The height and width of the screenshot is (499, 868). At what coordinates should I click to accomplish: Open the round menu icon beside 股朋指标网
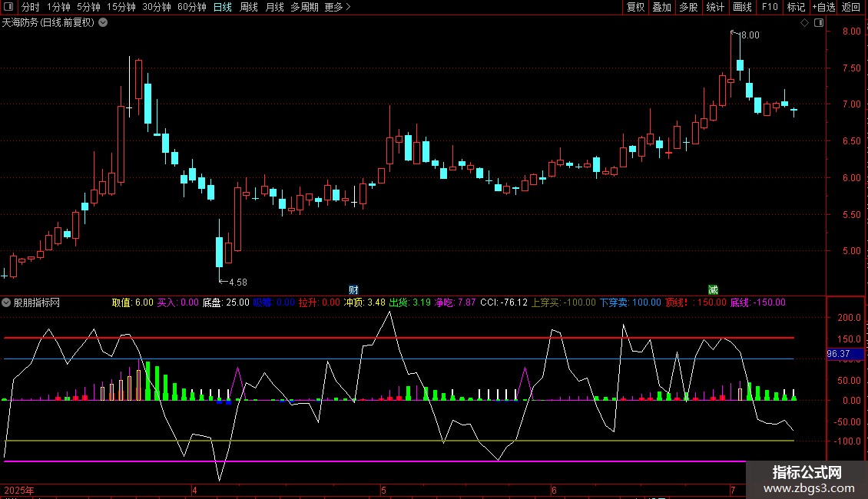pos(6,302)
